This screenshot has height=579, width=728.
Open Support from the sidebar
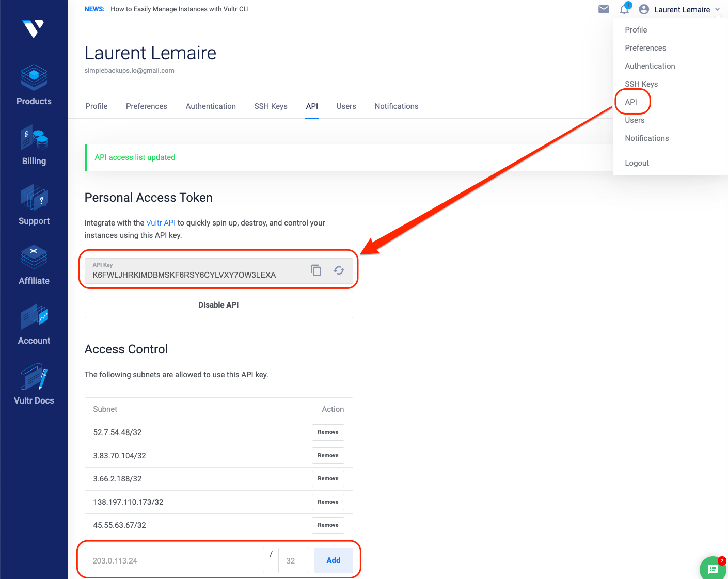click(x=34, y=205)
